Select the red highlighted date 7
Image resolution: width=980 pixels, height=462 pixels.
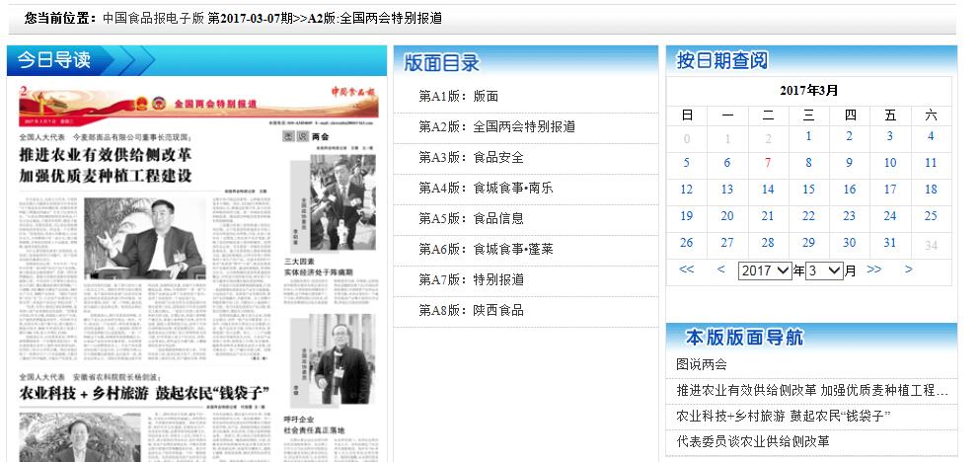[768, 163]
